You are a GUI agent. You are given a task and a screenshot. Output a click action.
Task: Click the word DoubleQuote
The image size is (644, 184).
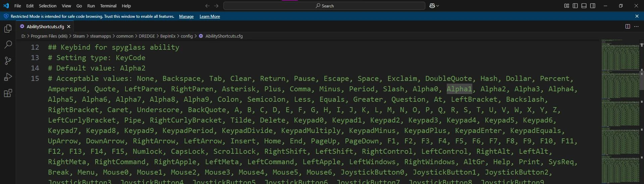pos(448,79)
